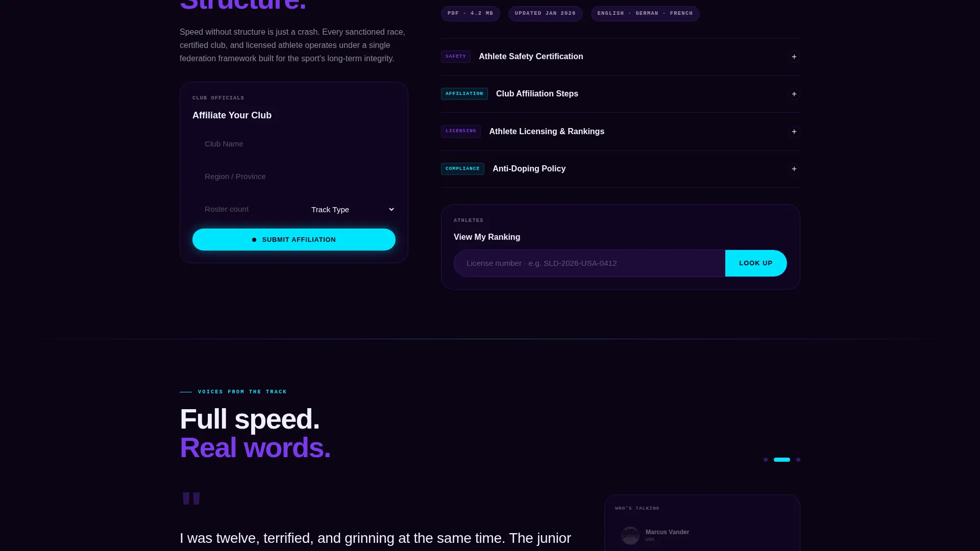The width and height of the screenshot is (980, 551).
Task: Click the WHO'S TALKING label
Action: point(637,509)
